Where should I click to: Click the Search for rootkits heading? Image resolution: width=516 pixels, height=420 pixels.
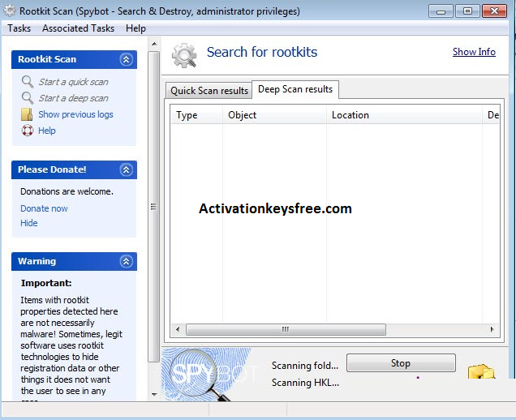click(262, 52)
